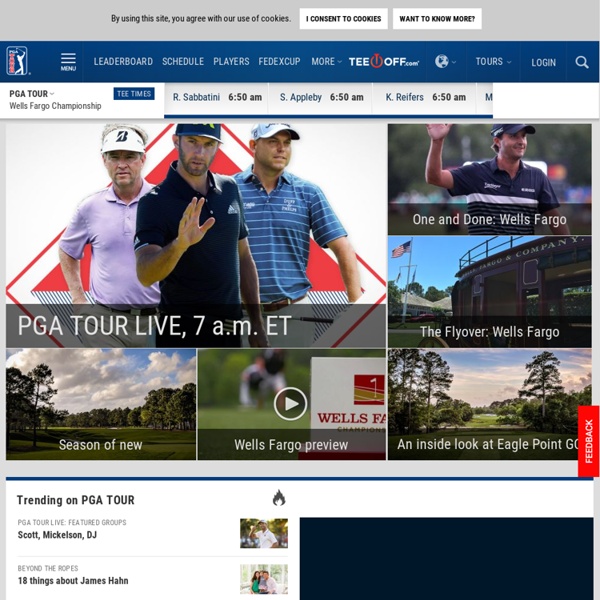Image resolution: width=600 pixels, height=600 pixels.
Task: Click the trending flame icon
Action: point(279,498)
